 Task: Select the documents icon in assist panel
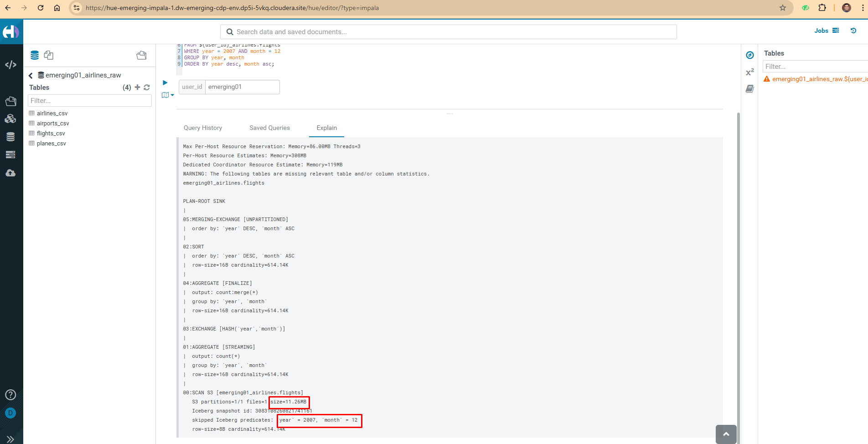tap(49, 55)
